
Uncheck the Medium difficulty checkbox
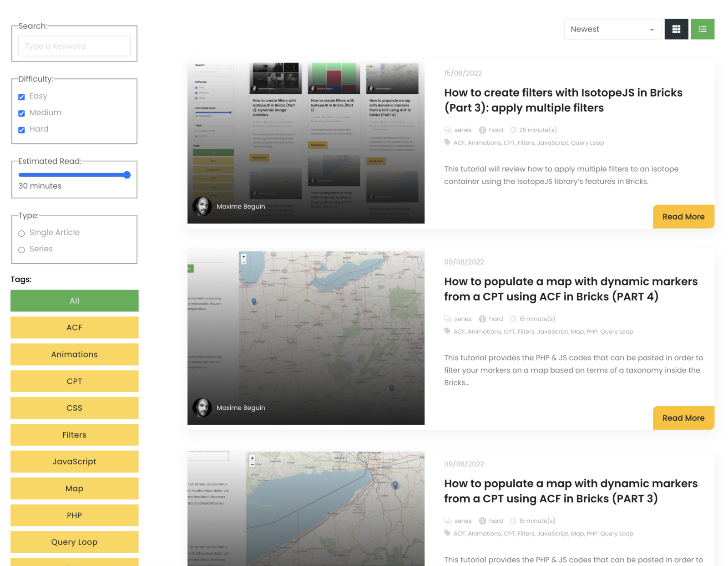(21, 113)
